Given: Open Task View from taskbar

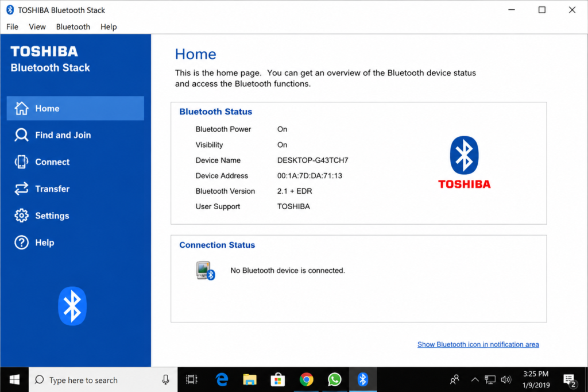Looking at the screenshot, I should pos(192,379).
